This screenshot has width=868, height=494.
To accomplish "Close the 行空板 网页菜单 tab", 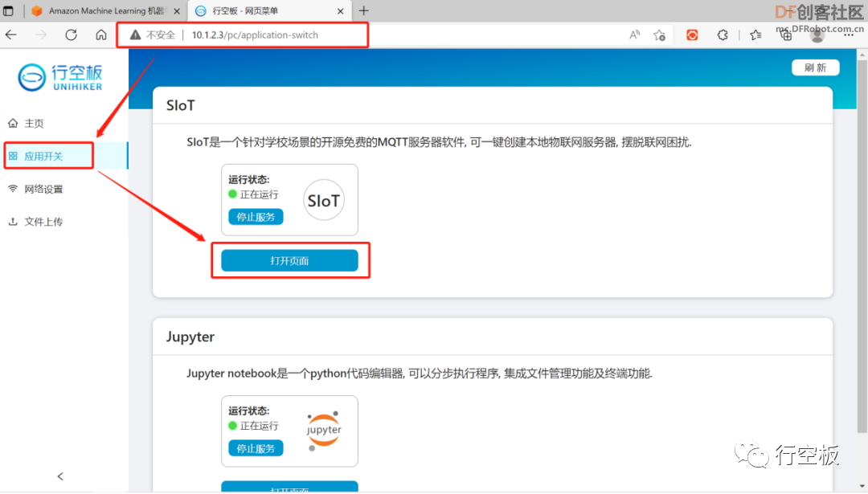I will (x=341, y=11).
